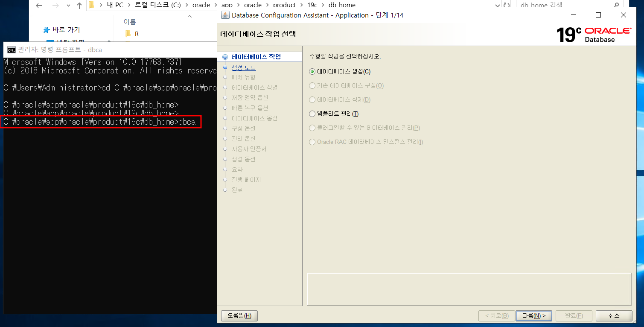Open help with 도움말(H) button
The height and width of the screenshot is (327, 644).
(x=239, y=316)
